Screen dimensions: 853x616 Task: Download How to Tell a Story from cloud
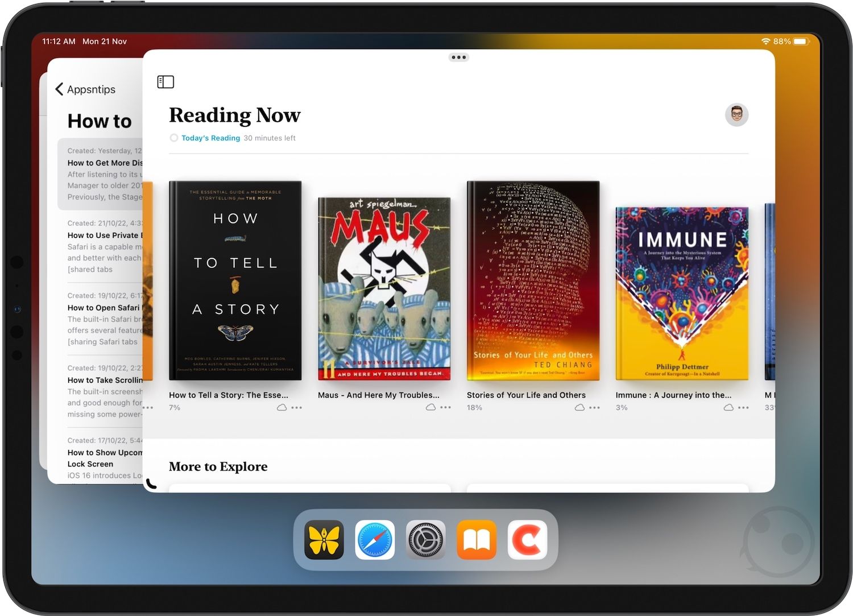click(281, 407)
